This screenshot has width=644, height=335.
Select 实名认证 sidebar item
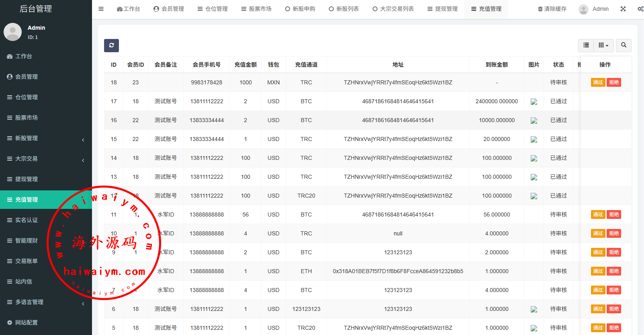coord(27,220)
